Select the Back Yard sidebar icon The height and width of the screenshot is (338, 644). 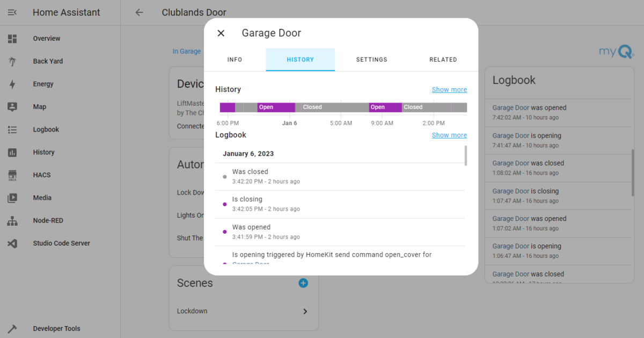pyautogui.click(x=13, y=61)
